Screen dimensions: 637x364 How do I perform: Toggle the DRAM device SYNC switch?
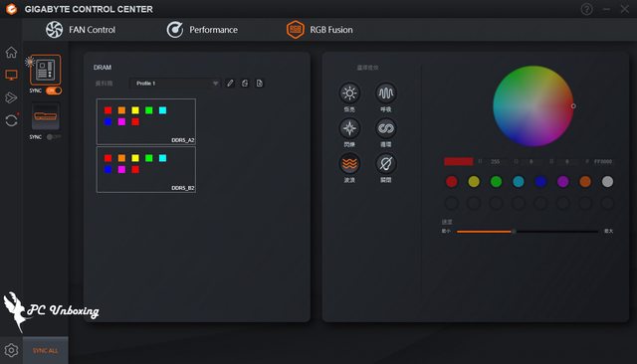pyautogui.click(x=53, y=137)
